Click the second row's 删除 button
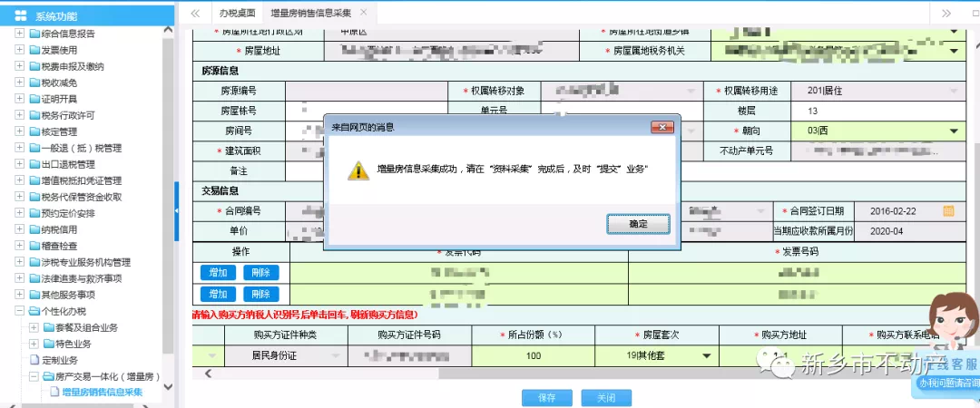This screenshot has height=408, width=980. click(261, 295)
